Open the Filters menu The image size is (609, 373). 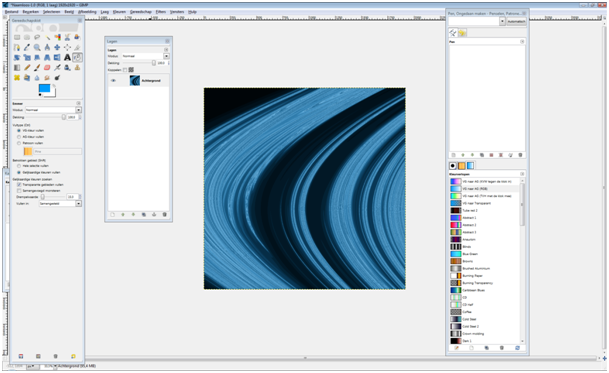coord(160,12)
